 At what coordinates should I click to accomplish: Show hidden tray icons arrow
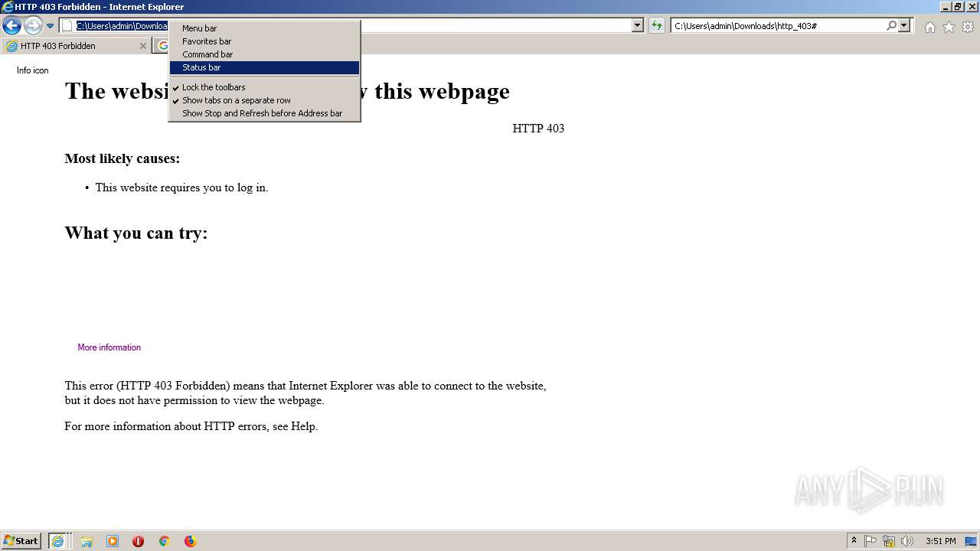(x=854, y=541)
